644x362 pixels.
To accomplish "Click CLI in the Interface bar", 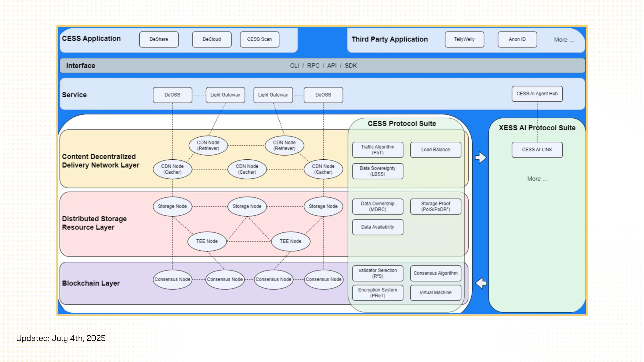I will point(294,66).
